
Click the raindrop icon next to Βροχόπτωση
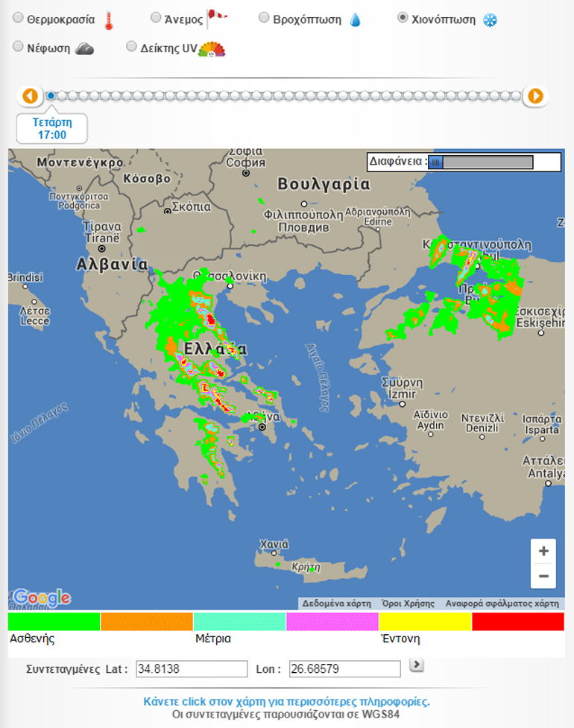(355, 20)
